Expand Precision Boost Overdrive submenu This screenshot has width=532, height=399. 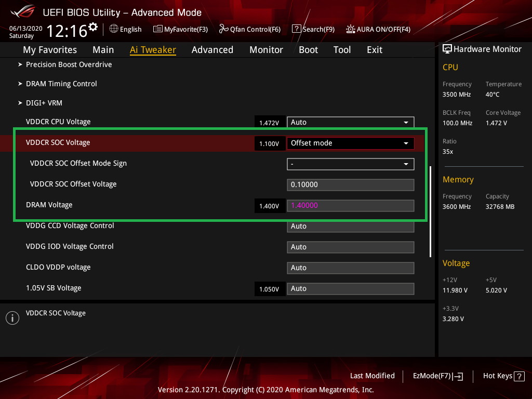[69, 64]
